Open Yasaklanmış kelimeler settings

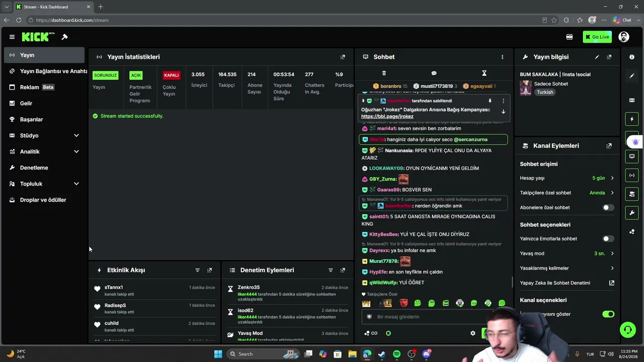(x=567, y=268)
